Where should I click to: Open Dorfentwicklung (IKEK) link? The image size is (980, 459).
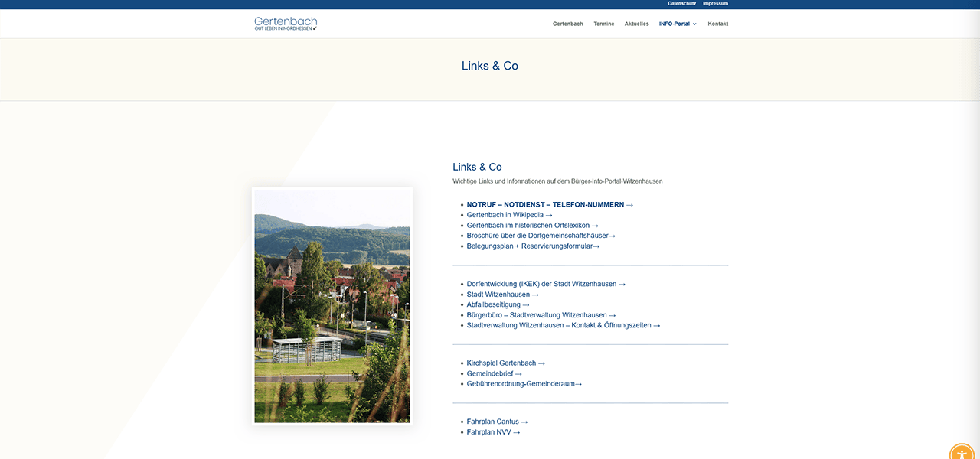pos(545,284)
